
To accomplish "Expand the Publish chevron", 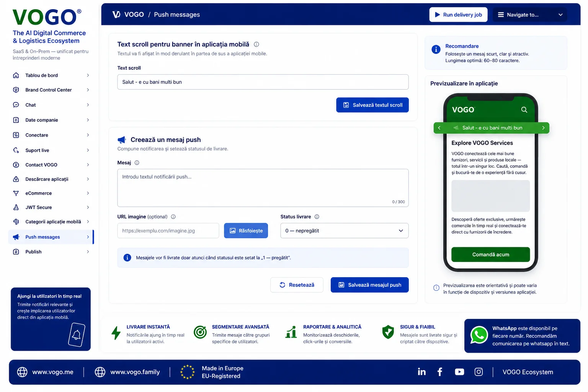I will pyautogui.click(x=88, y=252).
